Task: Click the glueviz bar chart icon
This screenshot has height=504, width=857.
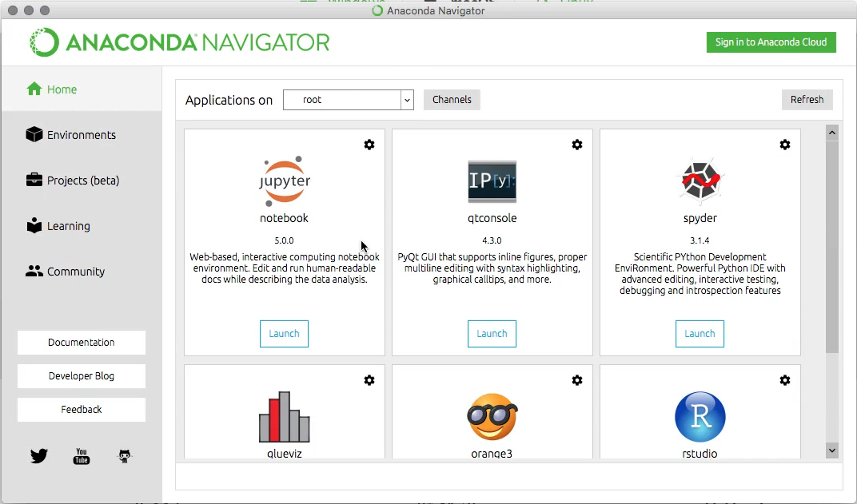Action: coord(284,416)
